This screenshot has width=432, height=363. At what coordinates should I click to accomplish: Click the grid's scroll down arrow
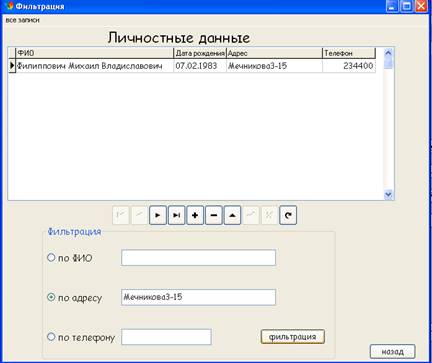pyautogui.click(x=388, y=194)
